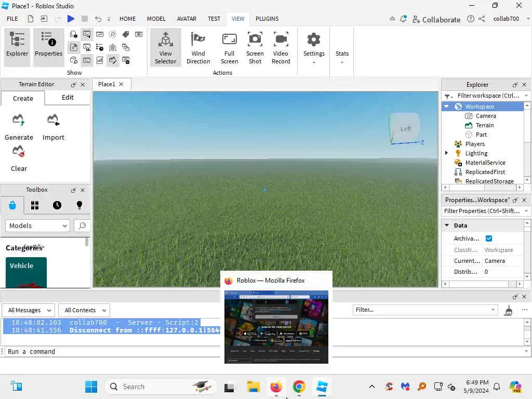Open the Vehicle category thumbnail

26,272
